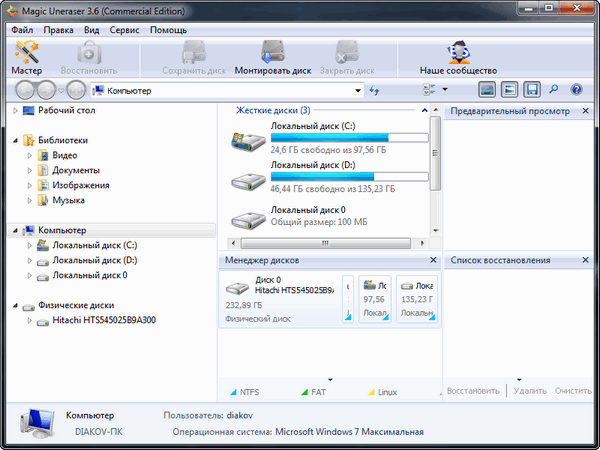Click the C: drive usage bar

tap(349, 138)
